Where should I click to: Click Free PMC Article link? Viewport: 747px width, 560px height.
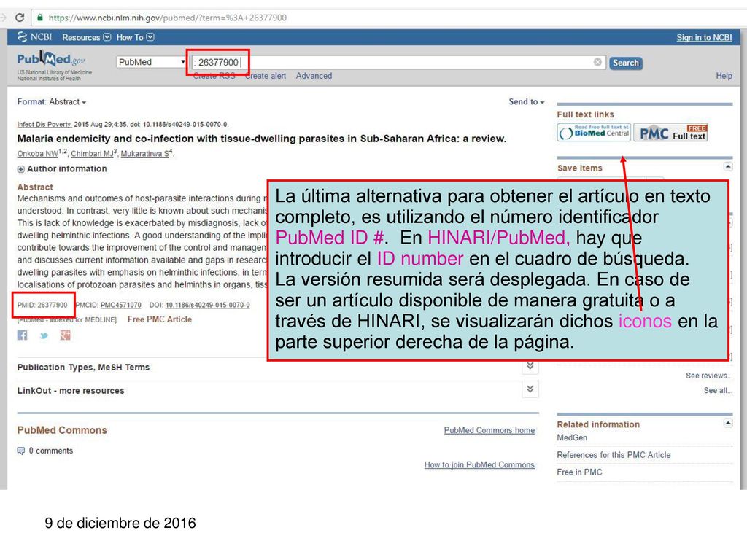[160, 319]
